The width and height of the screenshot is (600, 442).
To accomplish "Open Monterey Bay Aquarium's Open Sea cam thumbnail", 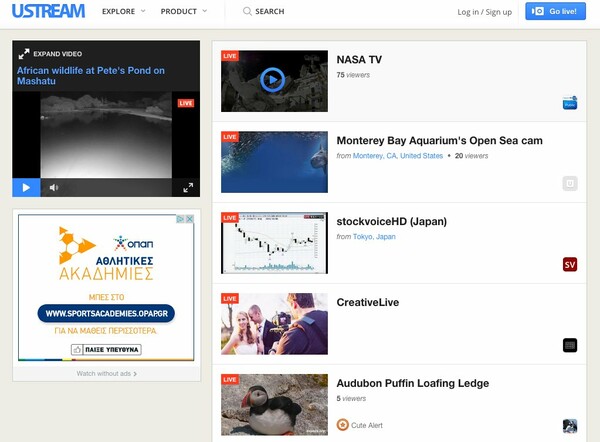I will [274, 162].
